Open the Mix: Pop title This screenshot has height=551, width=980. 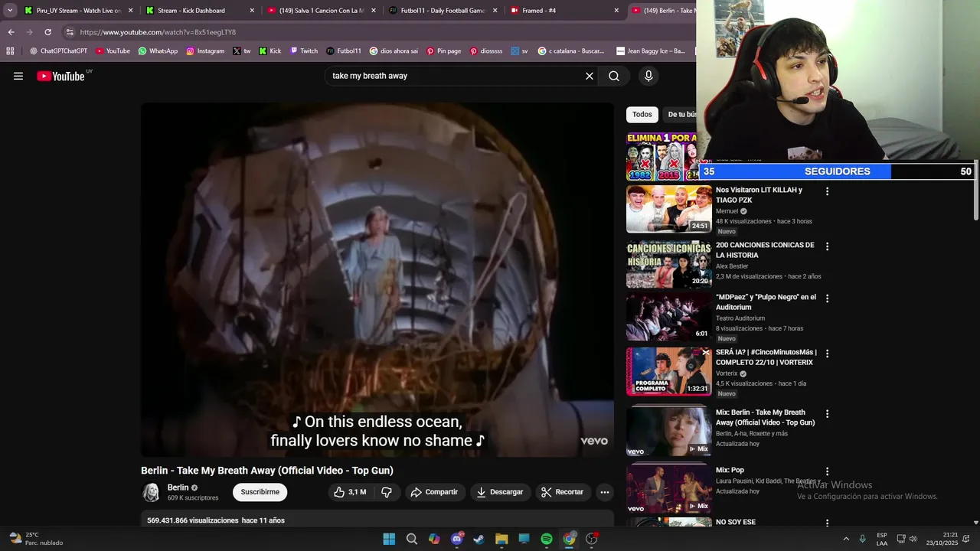tap(730, 470)
